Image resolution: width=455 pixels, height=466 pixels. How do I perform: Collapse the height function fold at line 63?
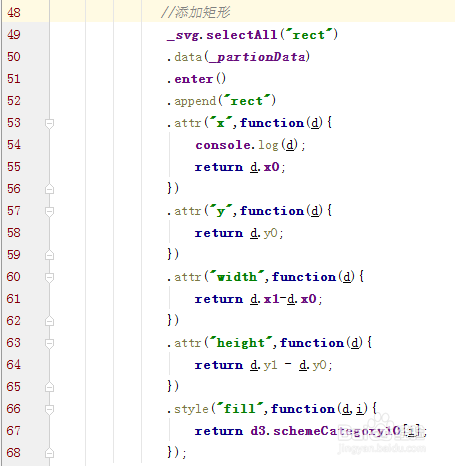tap(49, 344)
